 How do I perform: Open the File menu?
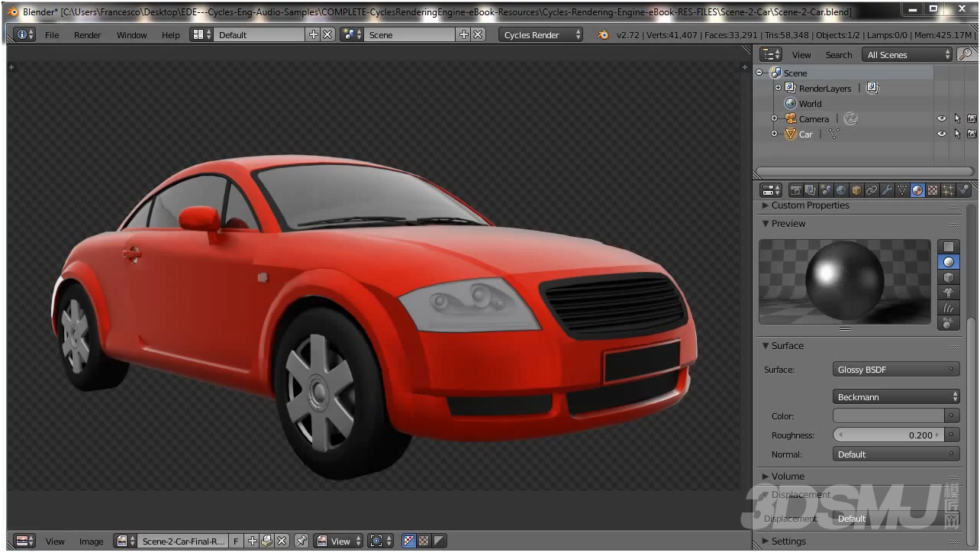click(x=52, y=35)
